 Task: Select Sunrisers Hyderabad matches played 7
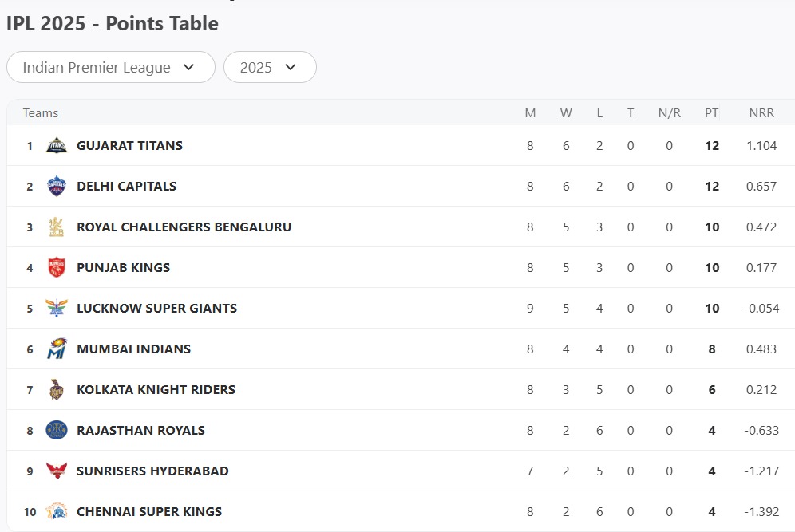tap(530, 471)
